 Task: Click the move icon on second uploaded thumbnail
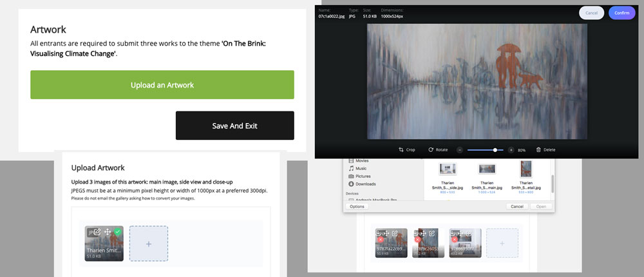tap(424, 233)
